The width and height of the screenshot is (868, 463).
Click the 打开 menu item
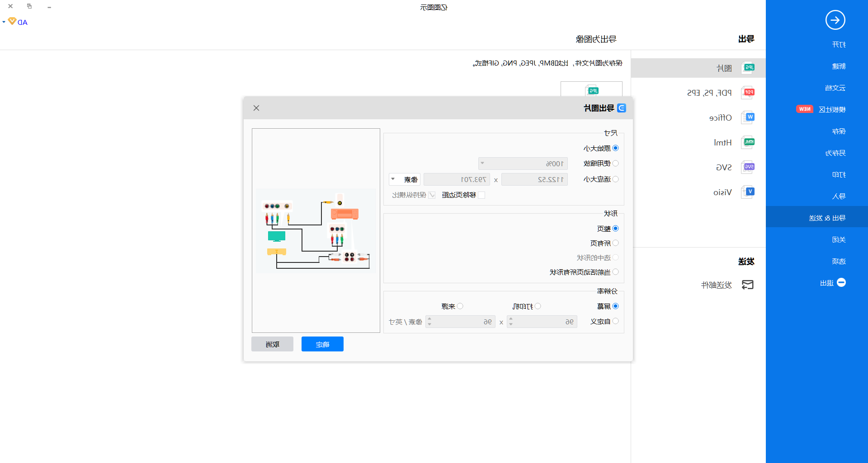coord(839,44)
